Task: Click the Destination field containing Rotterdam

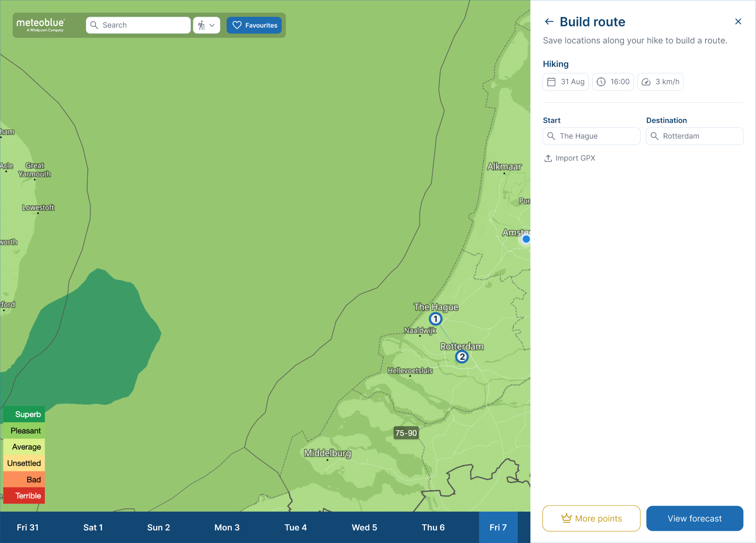Action: pos(695,136)
